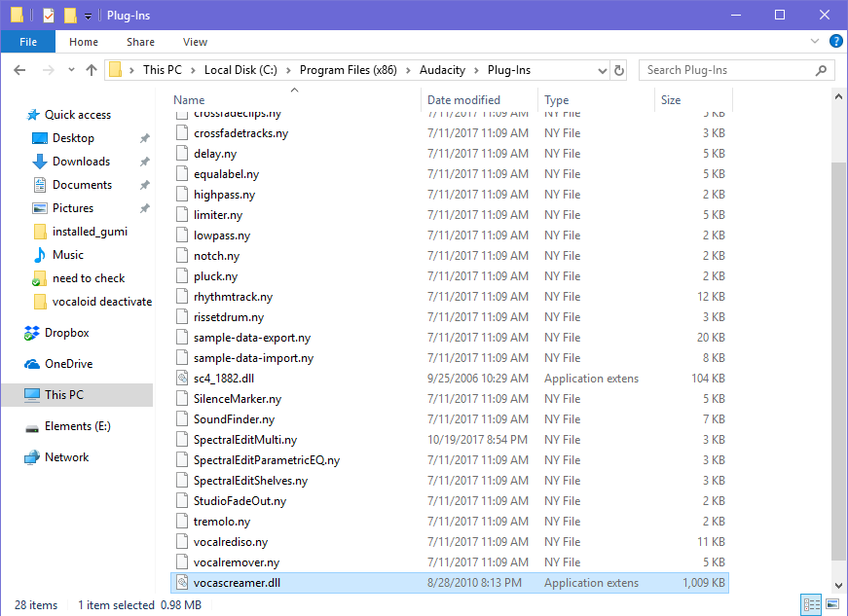Open recent locations dropdown arrow

69,70
